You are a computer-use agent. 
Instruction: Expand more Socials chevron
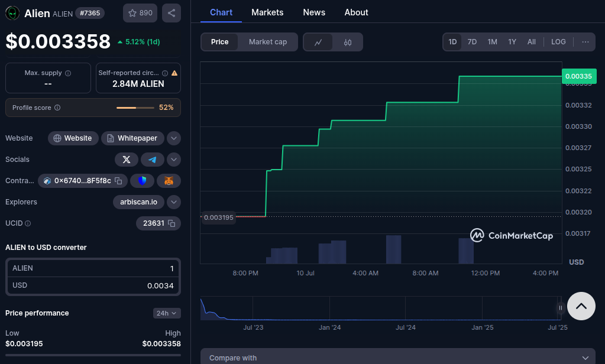[174, 160]
